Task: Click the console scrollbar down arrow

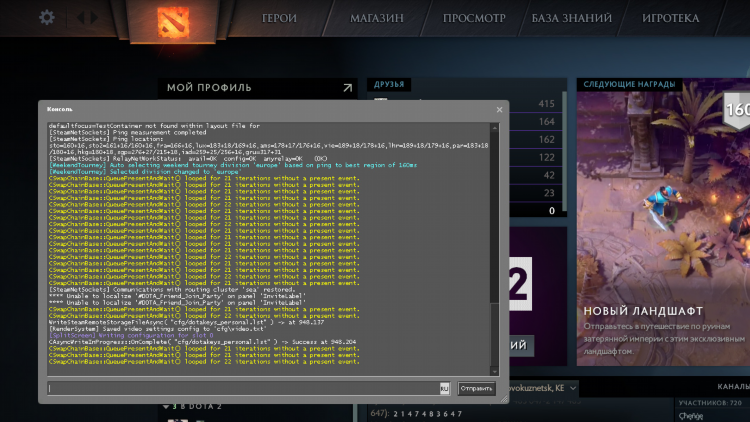Action: [x=495, y=371]
